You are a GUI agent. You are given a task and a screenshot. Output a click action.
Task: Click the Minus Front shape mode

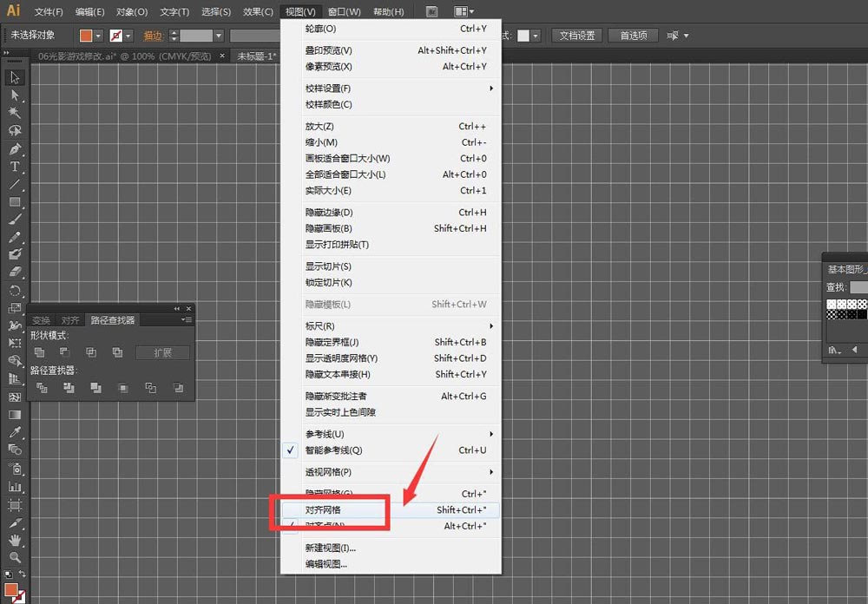tap(66, 351)
